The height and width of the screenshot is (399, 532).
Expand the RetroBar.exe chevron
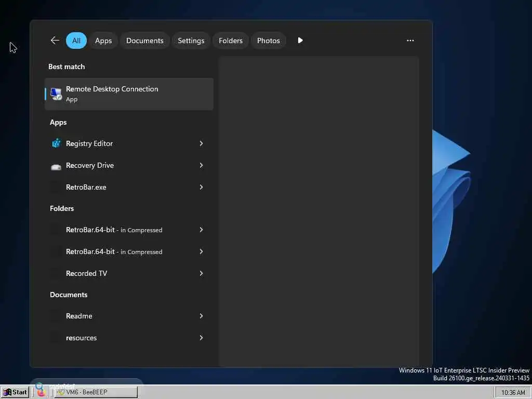pyautogui.click(x=201, y=187)
